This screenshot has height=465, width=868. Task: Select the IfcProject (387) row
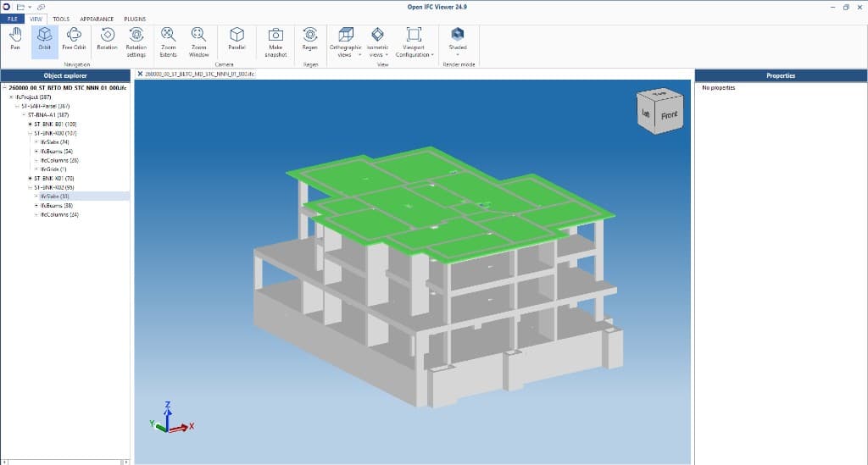[x=33, y=97]
